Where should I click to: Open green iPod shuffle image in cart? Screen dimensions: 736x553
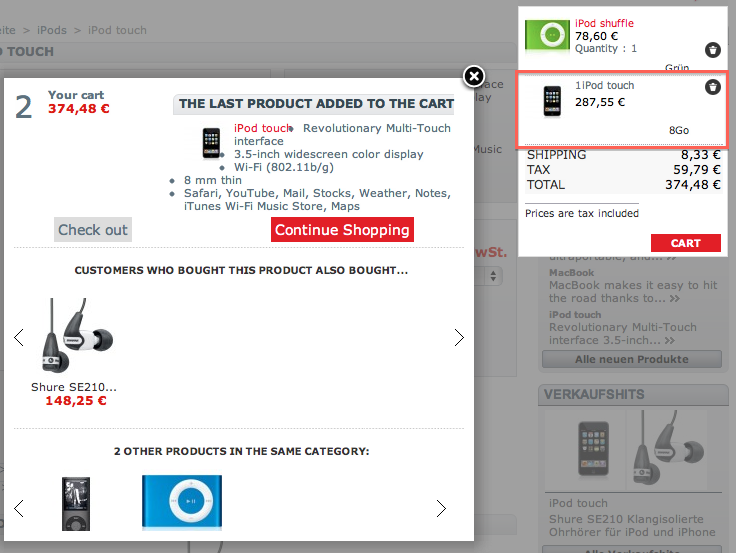click(x=547, y=35)
